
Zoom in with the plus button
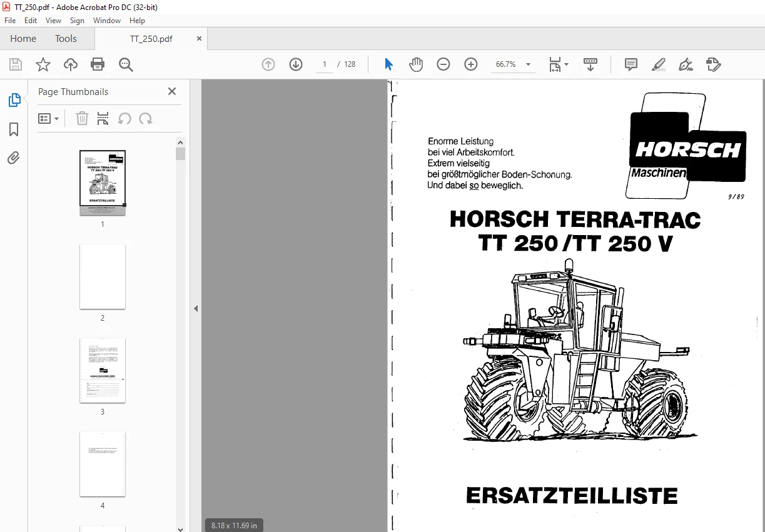pos(471,64)
